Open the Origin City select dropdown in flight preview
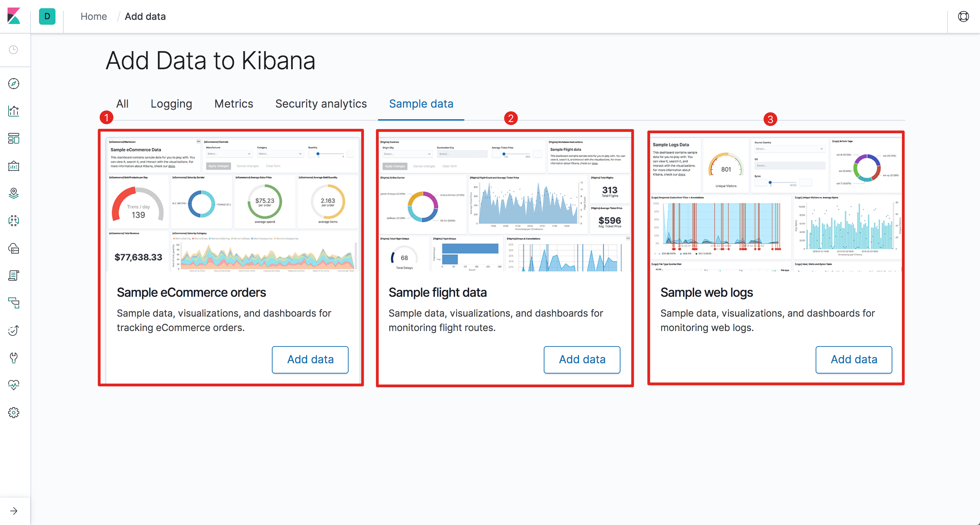Screen dimensions: 980x525 pyautogui.click(x=407, y=154)
